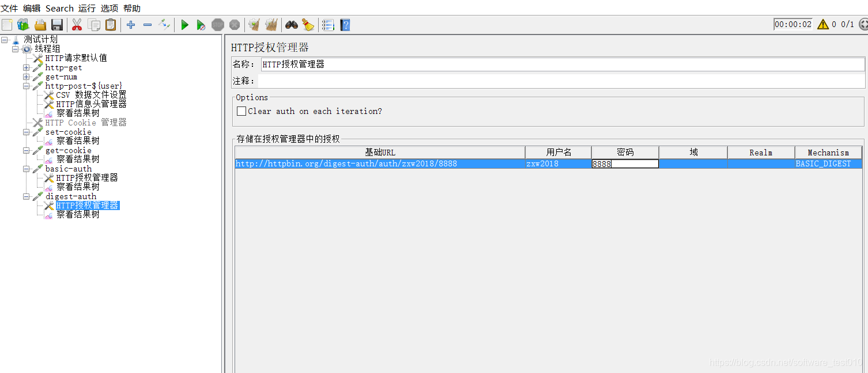Click the Toggle enable/disable dropper icon

click(164, 25)
